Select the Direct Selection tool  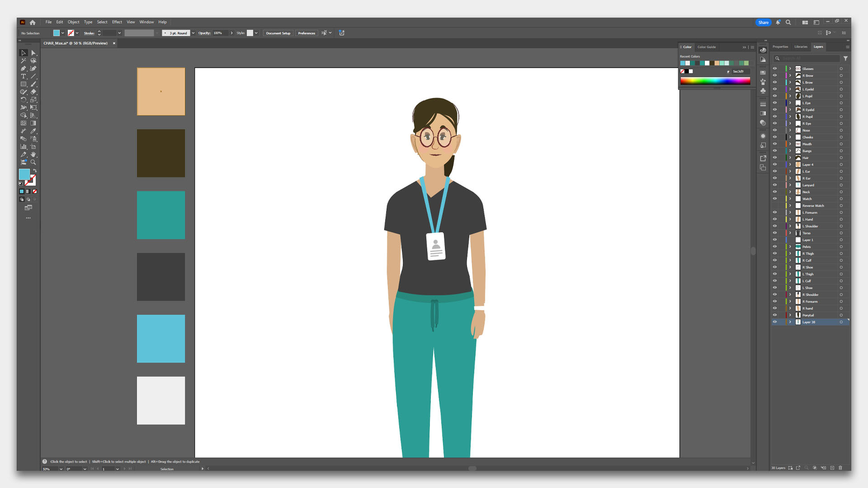(x=33, y=53)
